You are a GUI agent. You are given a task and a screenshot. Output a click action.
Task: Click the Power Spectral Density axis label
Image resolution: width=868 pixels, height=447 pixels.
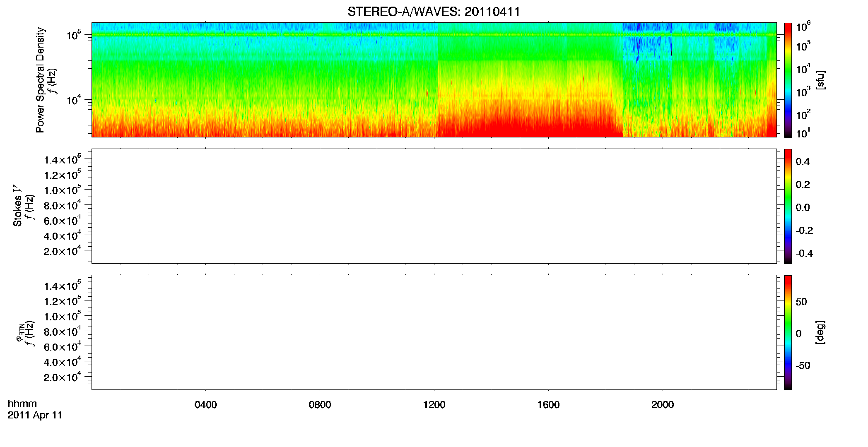click(40, 80)
